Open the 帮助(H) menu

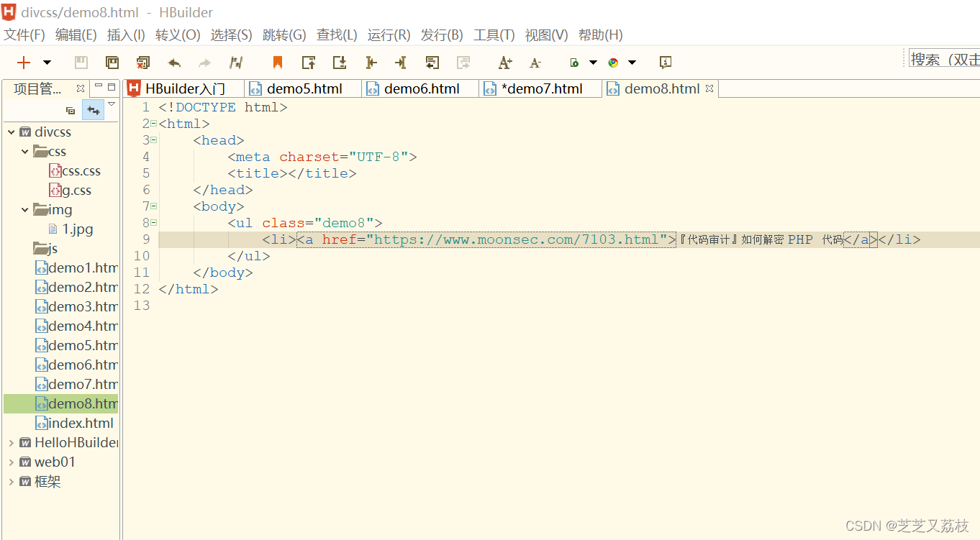click(600, 35)
